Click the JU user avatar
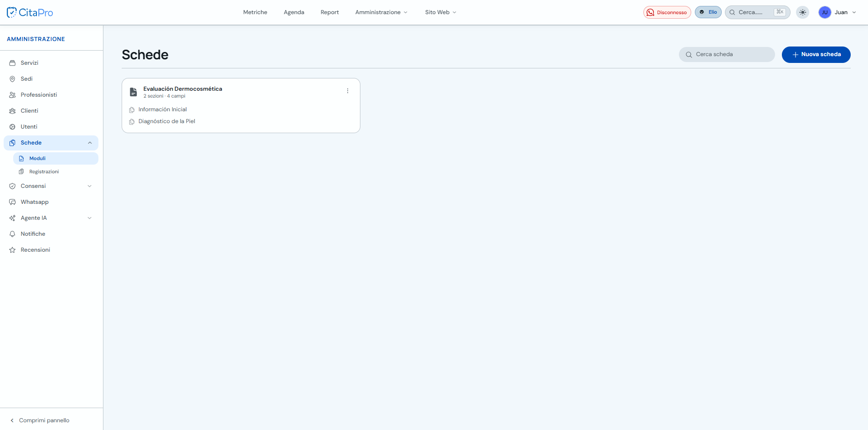868x430 pixels. pyautogui.click(x=825, y=12)
